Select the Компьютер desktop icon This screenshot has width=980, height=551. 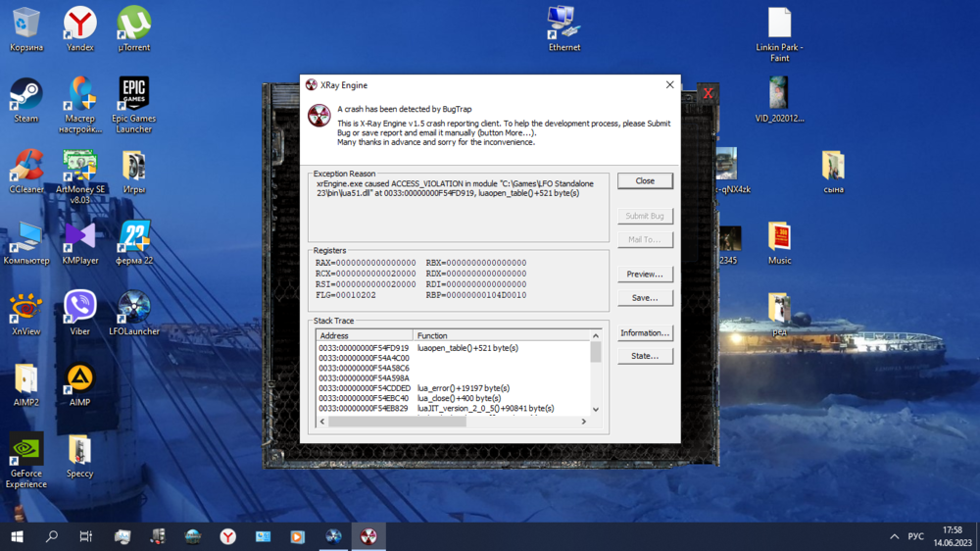click(x=25, y=243)
